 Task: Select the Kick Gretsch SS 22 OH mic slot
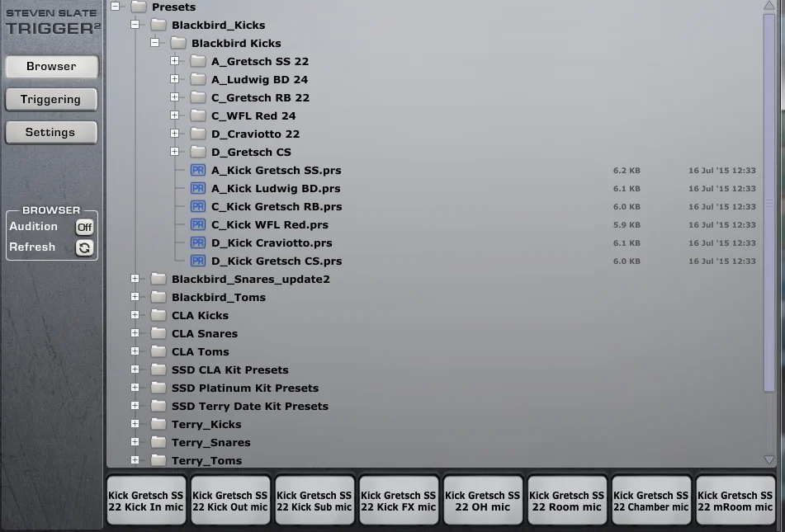point(483,501)
